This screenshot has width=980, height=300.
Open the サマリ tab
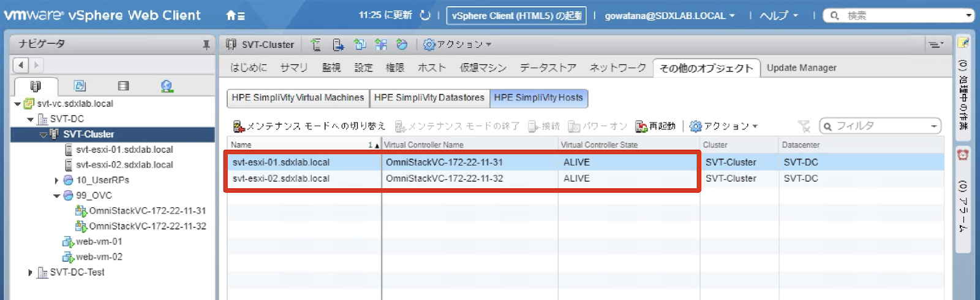pos(294,67)
